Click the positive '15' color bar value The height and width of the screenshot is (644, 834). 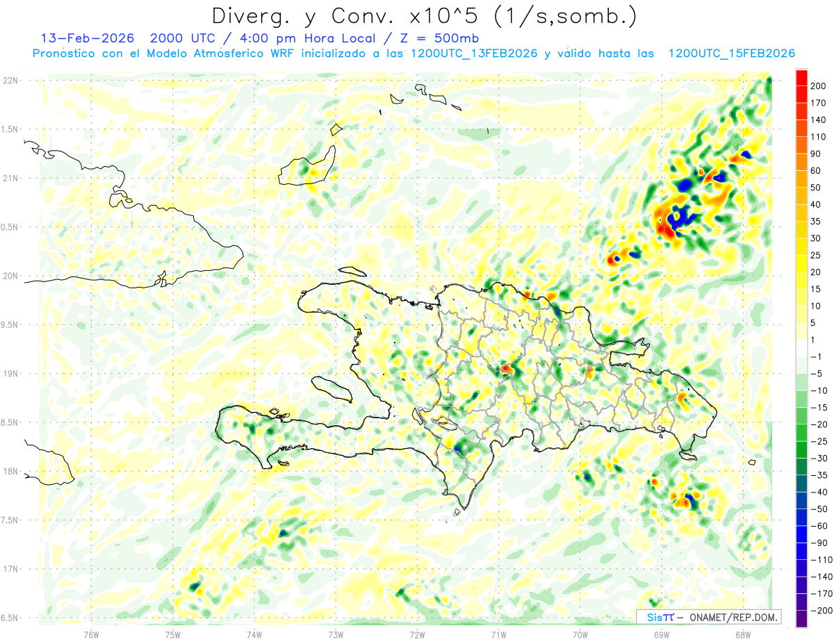click(x=816, y=289)
